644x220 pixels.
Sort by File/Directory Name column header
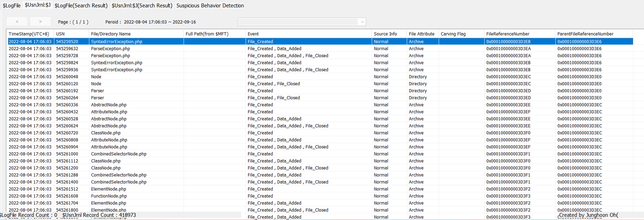(x=111, y=34)
